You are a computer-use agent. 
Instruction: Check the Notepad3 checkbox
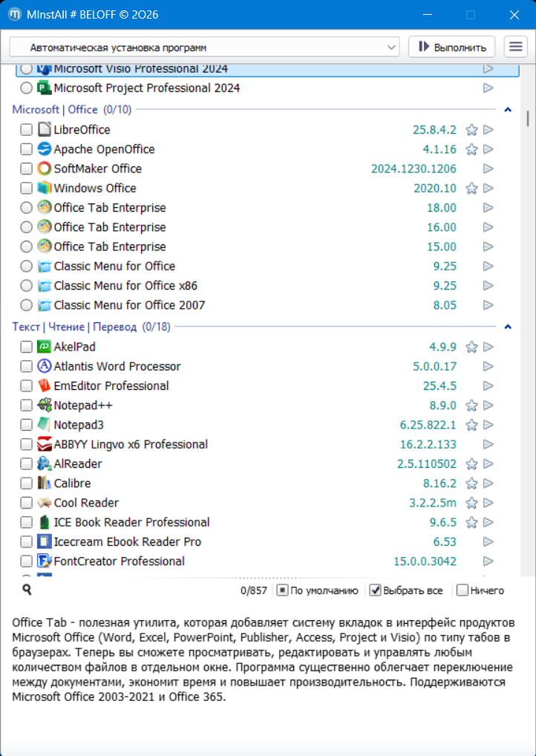point(27,425)
